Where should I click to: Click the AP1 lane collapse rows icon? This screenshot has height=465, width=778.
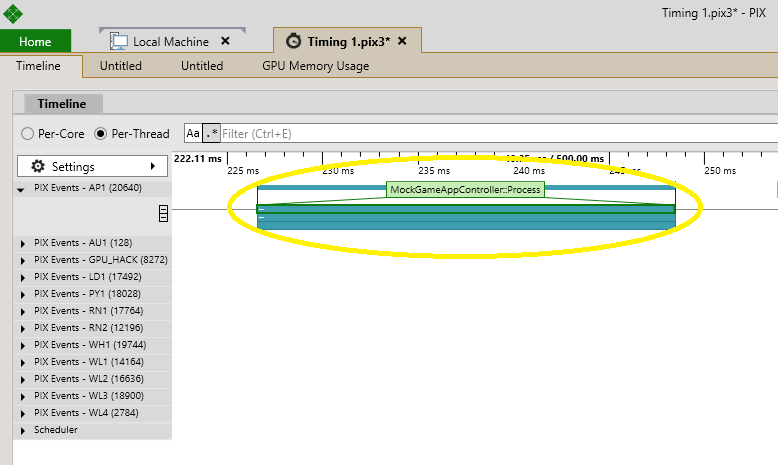[163, 213]
